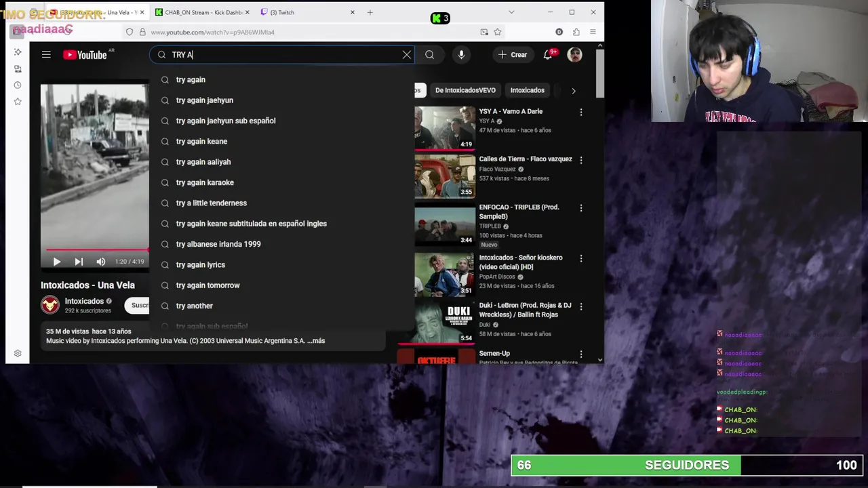
Task: Submit search with the magnifier button
Action: 429,55
